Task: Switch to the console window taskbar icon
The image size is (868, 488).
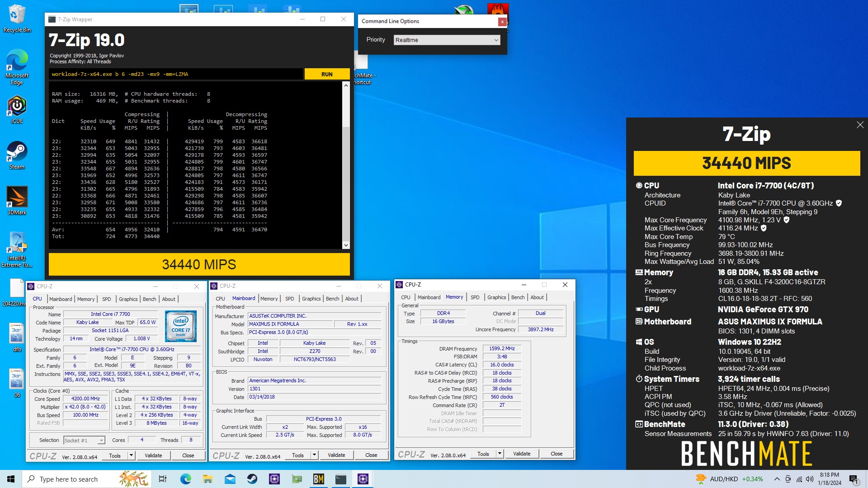Action: 340,479
